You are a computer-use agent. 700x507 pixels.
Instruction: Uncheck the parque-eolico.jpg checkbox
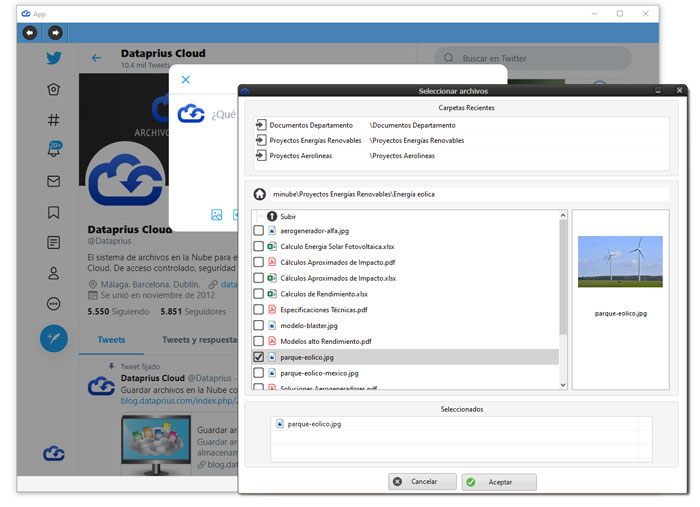tap(258, 357)
